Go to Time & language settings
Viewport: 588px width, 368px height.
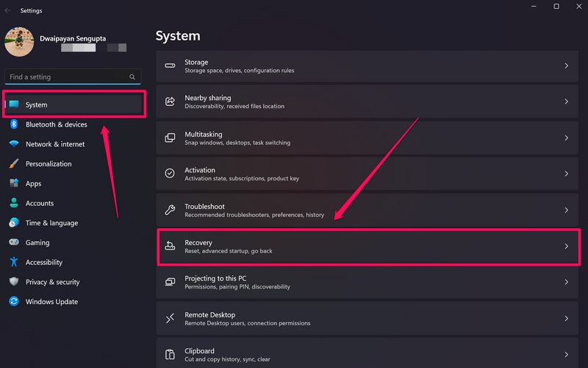51,223
